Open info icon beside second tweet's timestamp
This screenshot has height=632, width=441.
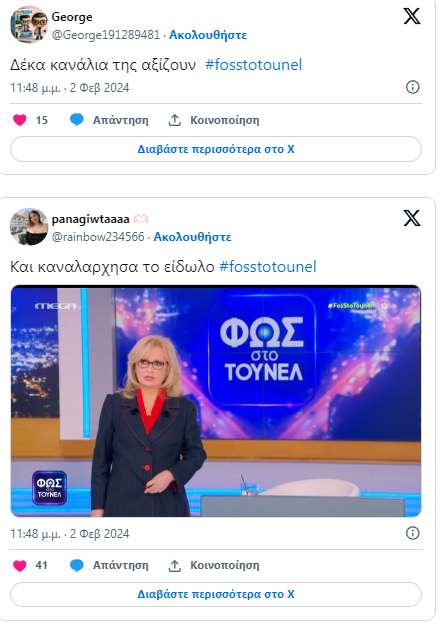click(x=412, y=533)
